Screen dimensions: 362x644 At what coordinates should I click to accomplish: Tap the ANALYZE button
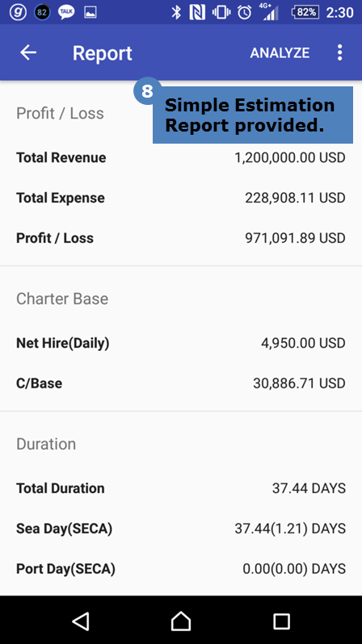coord(280,53)
